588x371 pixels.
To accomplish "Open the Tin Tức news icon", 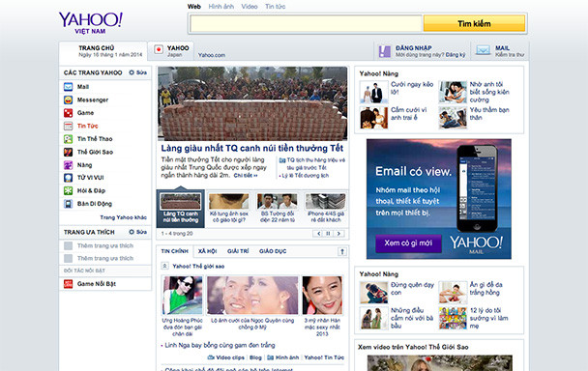I will [x=68, y=126].
